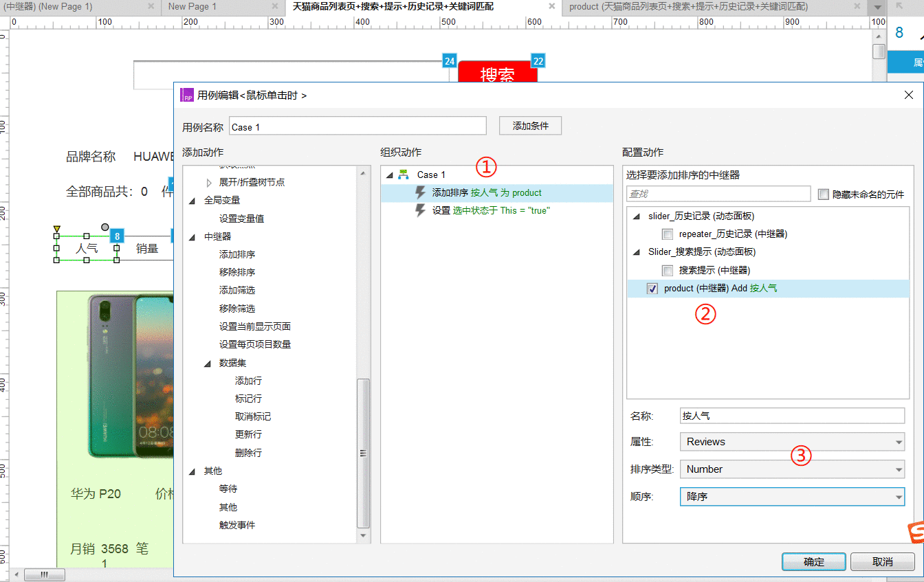The image size is (924, 582).
Task: Select 设置 选中状态于 This action row
Action: (x=496, y=210)
